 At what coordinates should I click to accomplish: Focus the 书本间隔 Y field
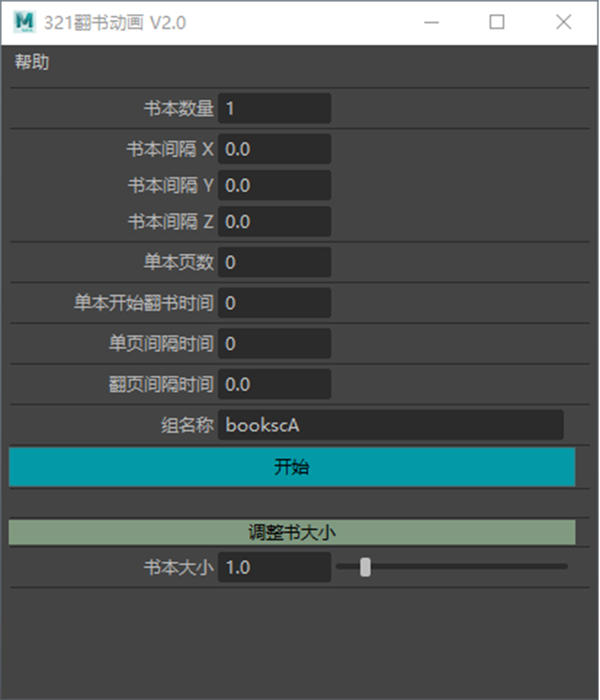point(274,185)
